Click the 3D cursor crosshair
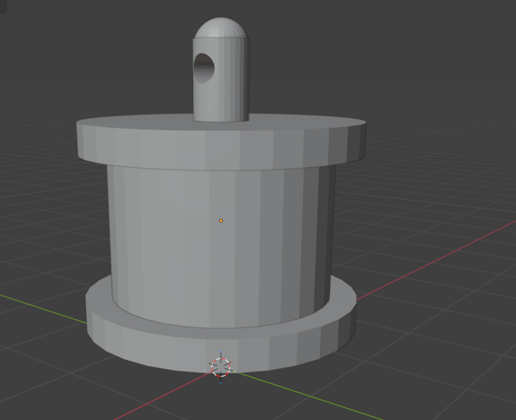The image size is (516, 420). point(220,367)
